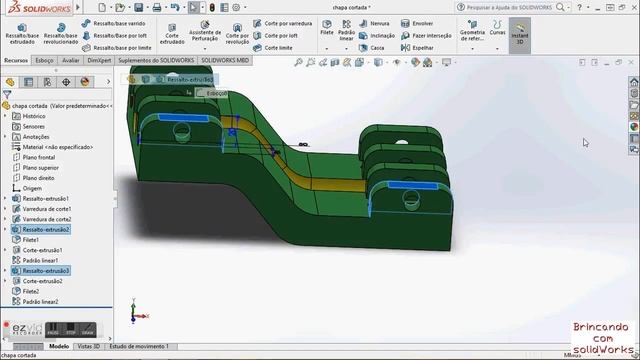640x360 pixels.
Task: Open dropdown arrow under Padrão linear
Action: pos(347,49)
